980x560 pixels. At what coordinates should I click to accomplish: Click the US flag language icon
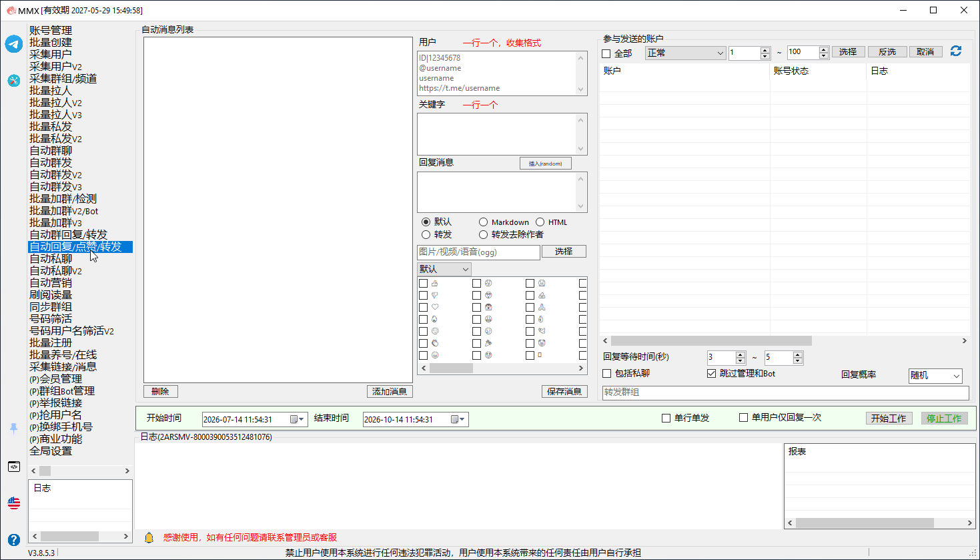[x=14, y=503]
